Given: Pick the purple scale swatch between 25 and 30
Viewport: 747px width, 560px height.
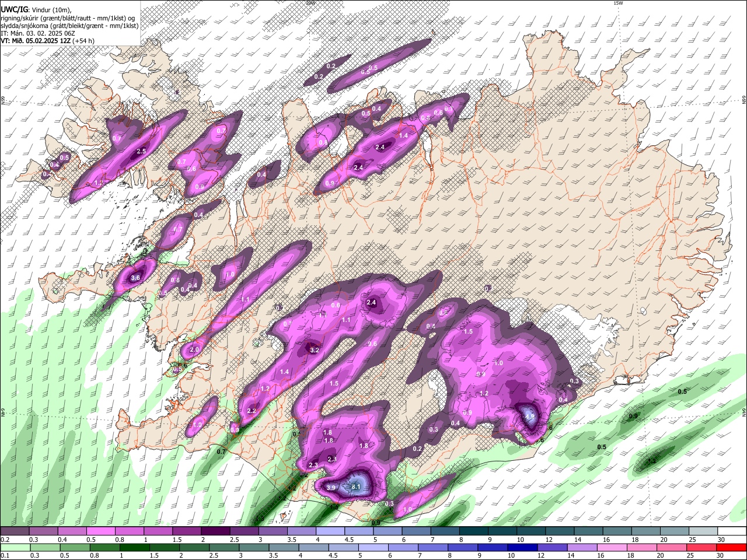Looking at the screenshot, I should [x=703, y=531].
